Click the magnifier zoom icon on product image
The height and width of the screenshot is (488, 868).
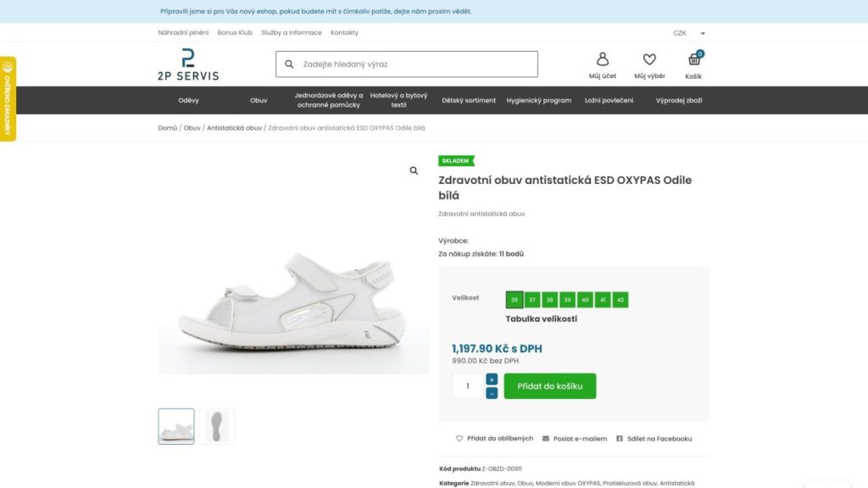click(x=414, y=171)
